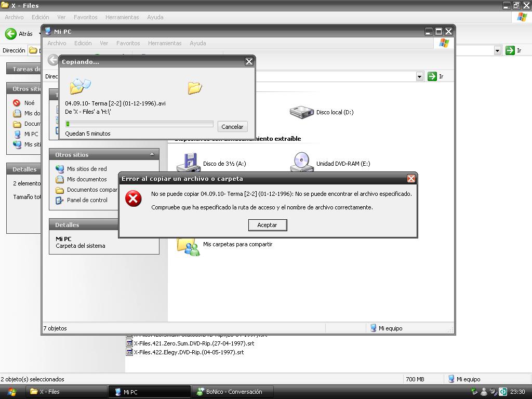
Task: Click the folder icon in X - Files address bar
Action: (x=33, y=50)
